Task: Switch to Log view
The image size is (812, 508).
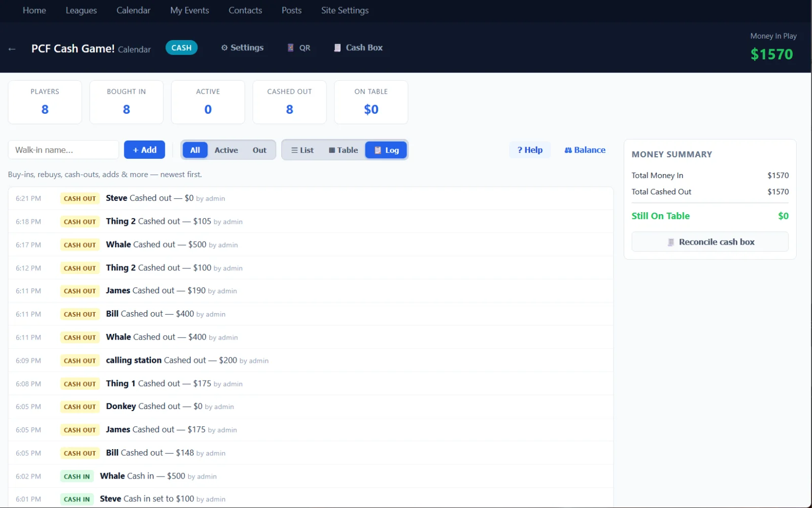Action: [386, 150]
